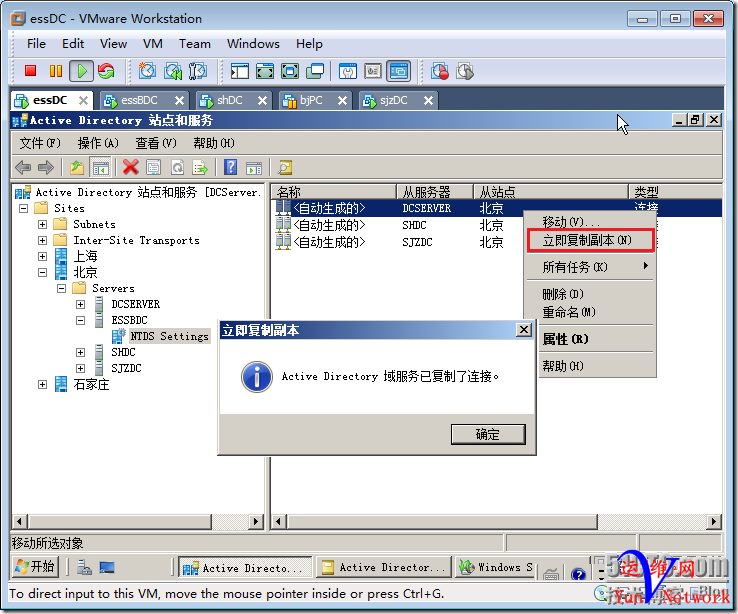Enter full screen mode icon in VMware toolbar

click(289, 71)
